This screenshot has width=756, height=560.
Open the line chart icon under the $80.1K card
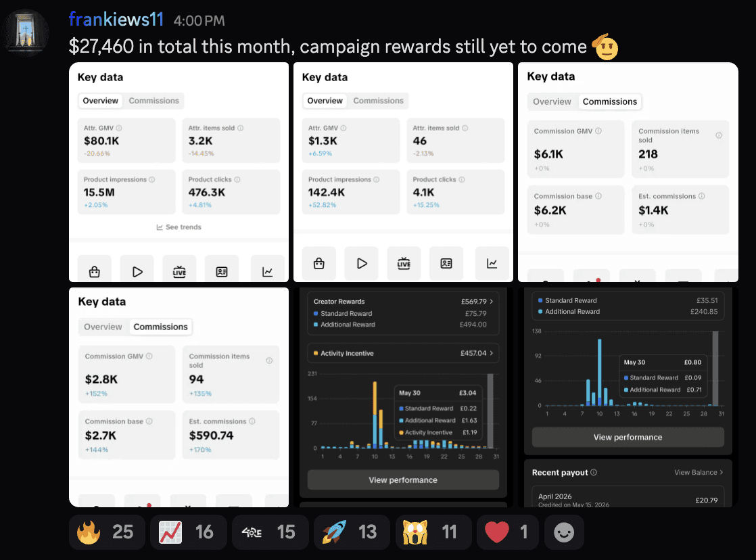[x=267, y=272]
